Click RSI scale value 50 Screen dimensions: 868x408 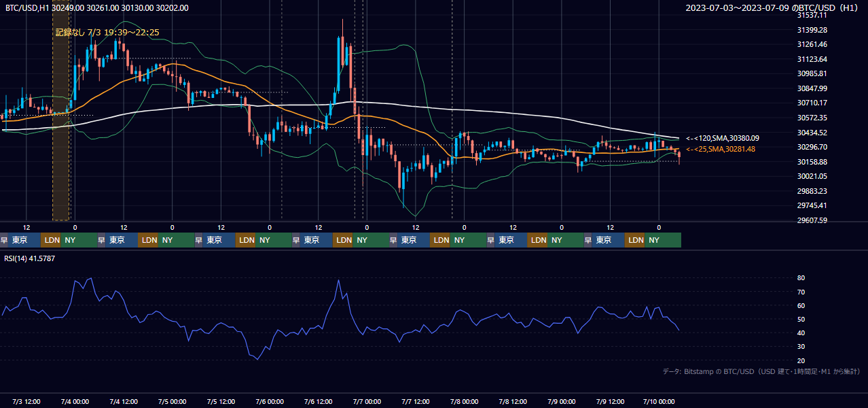pyautogui.click(x=801, y=319)
